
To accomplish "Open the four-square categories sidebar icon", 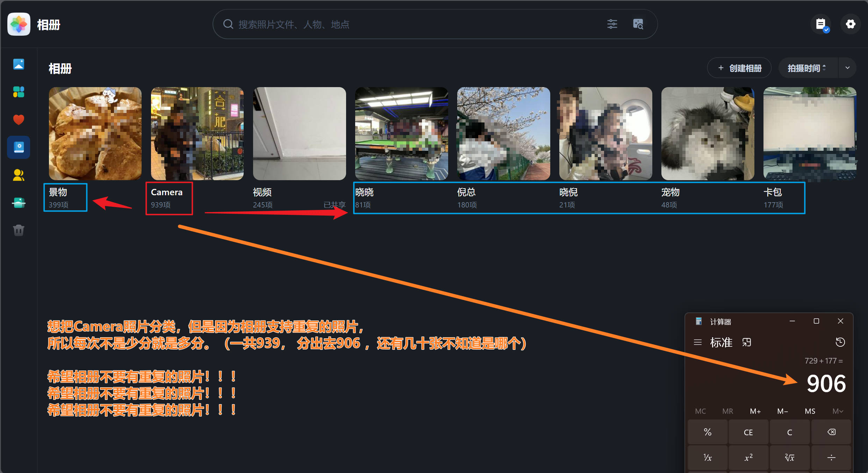I will click(19, 92).
